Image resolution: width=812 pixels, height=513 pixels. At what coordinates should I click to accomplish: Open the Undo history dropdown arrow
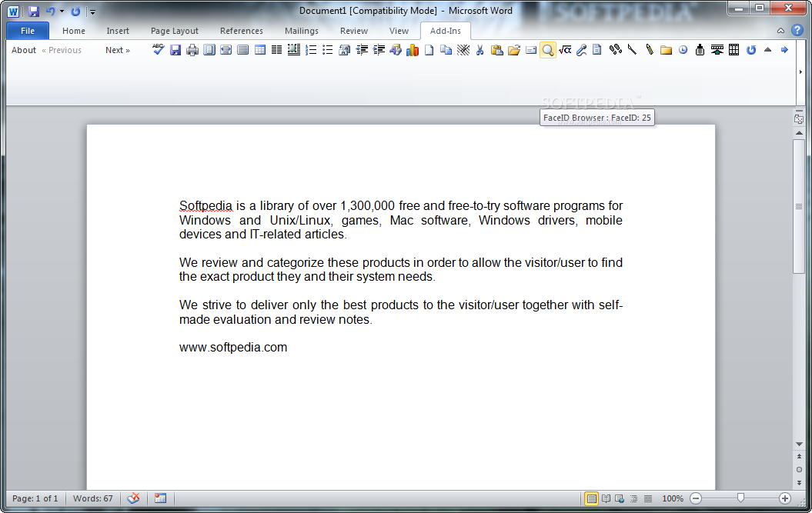point(62,11)
